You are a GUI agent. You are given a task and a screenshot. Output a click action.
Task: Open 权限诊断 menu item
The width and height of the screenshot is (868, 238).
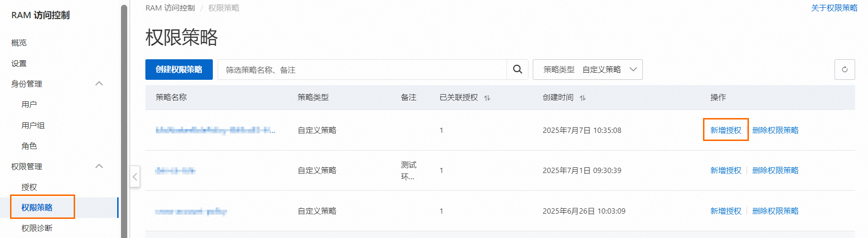pos(37,228)
